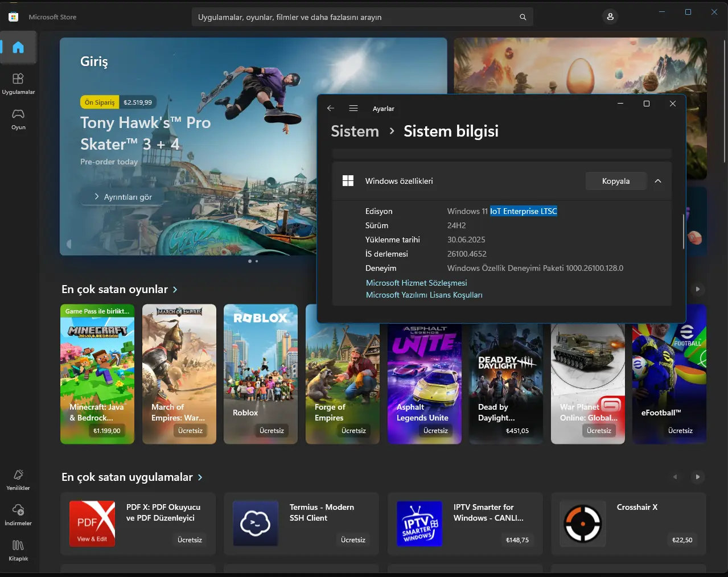
Task: Click the Termius app icon
Action: pyautogui.click(x=256, y=524)
